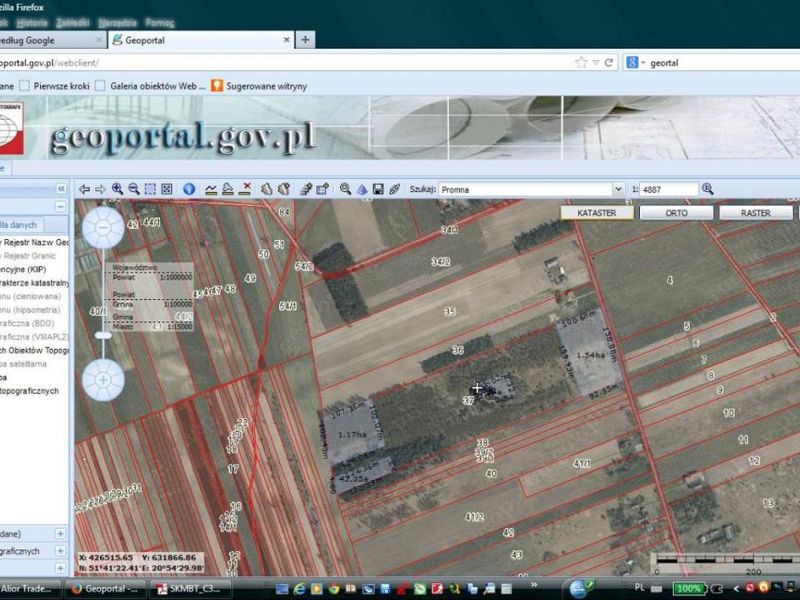Select the zoom in magnifier tool
800x600 pixels.
click(117, 189)
